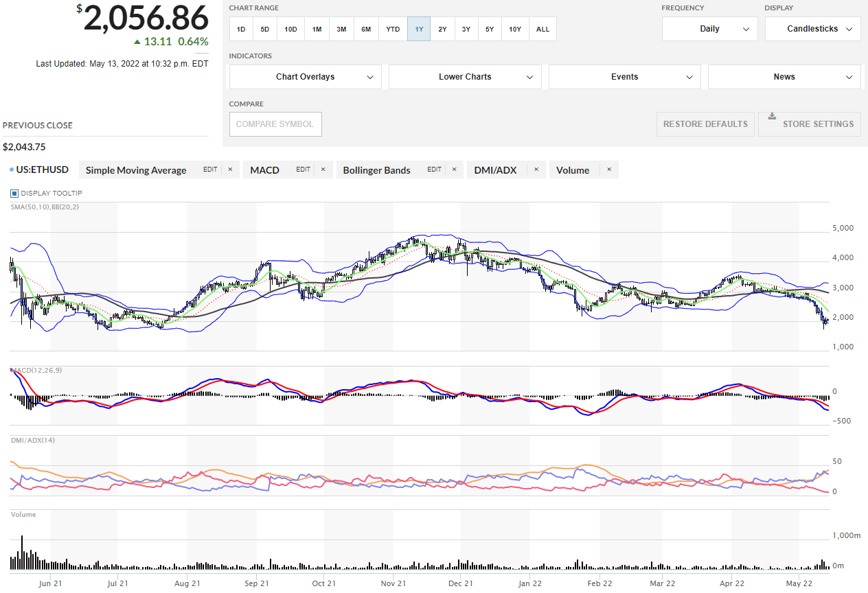Open the Chart Overlays dropdown
The width and height of the screenshot is (868, 593).
(305, 77)
